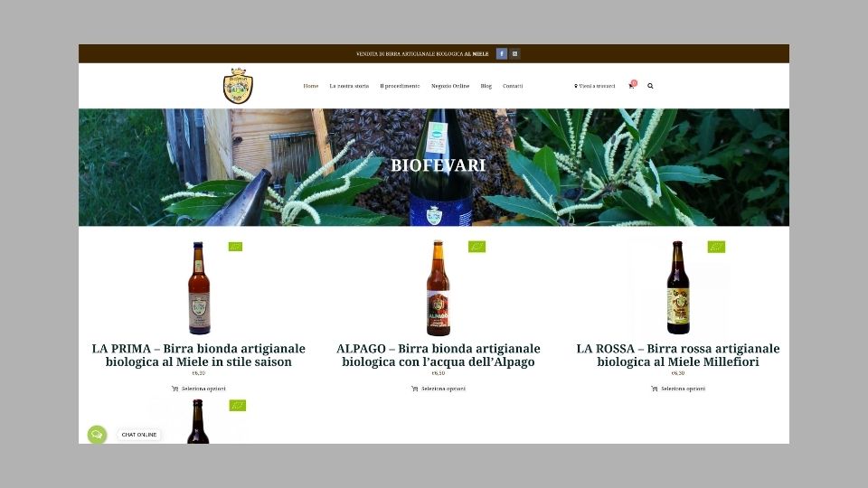Open the search magnifier icon

coord(650,86)
